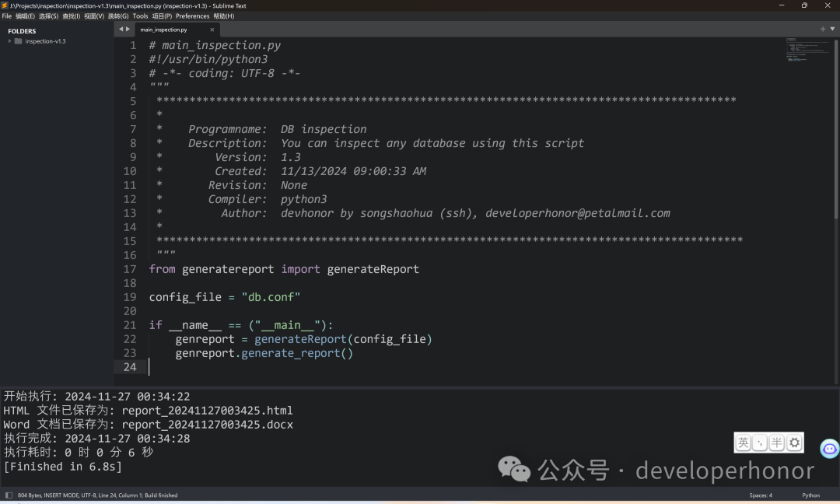This screenshot has height=504, width=840.
Task: Click the "db.conf" string on line 19
Action: click(x=271, y=297)
